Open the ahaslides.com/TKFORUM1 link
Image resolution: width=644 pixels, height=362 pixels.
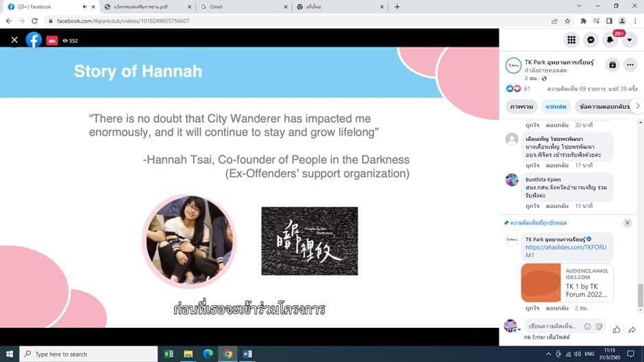557,250
